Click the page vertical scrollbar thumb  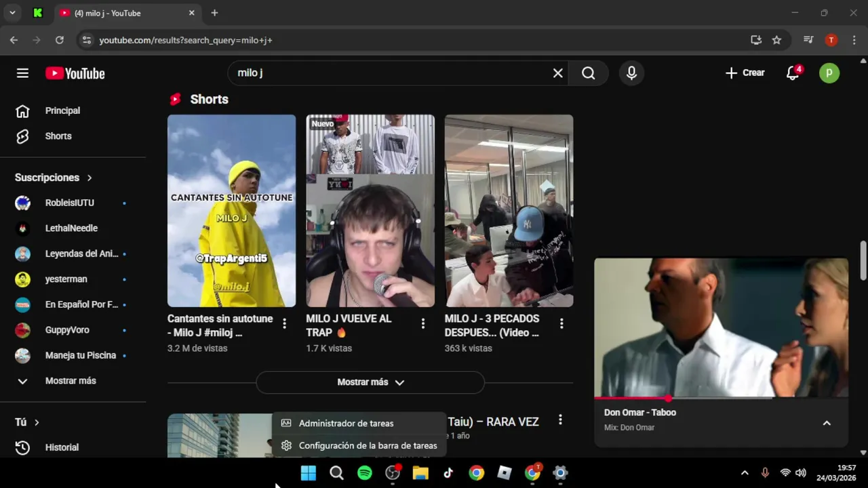tap(863, 260)
